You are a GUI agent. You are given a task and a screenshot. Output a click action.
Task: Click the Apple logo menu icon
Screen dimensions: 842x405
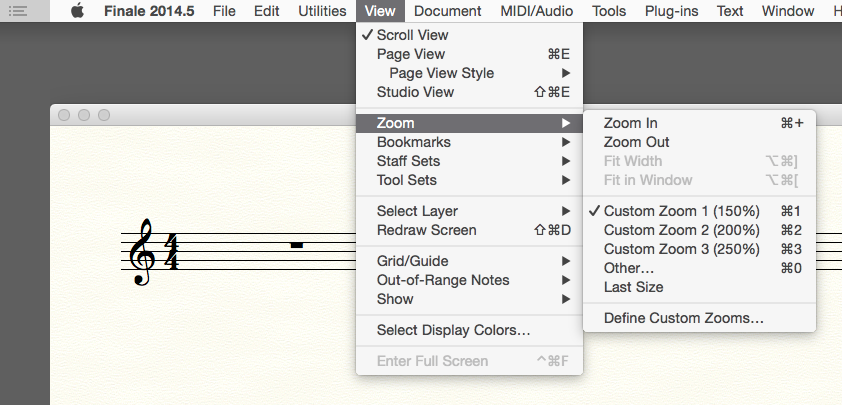click(x=77, y=12)
